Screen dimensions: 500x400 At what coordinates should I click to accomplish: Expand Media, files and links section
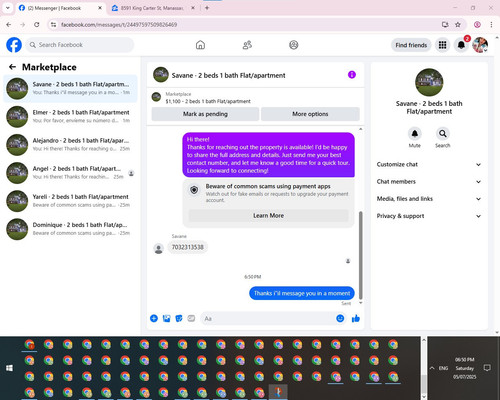(429, 199)
